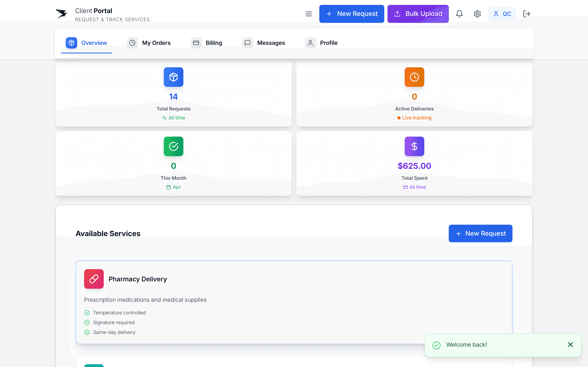Check the Signature required option
The width and height of the screenshot is (588, 367).
(x=87, y=322)
